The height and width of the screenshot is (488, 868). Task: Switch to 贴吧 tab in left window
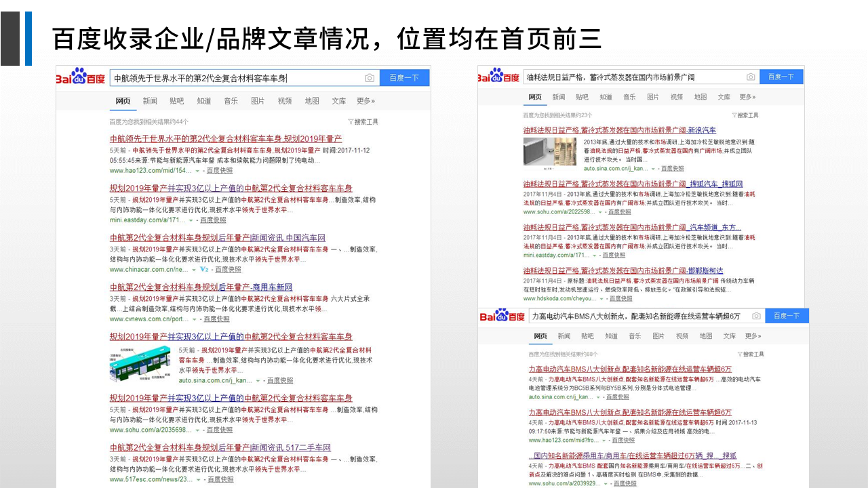(x=177, y=101)
